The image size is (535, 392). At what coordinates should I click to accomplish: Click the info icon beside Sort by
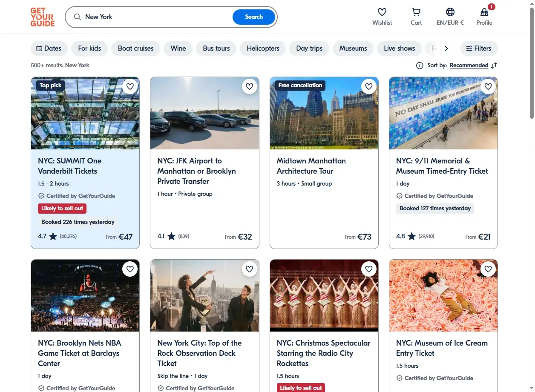pos(420,66)
